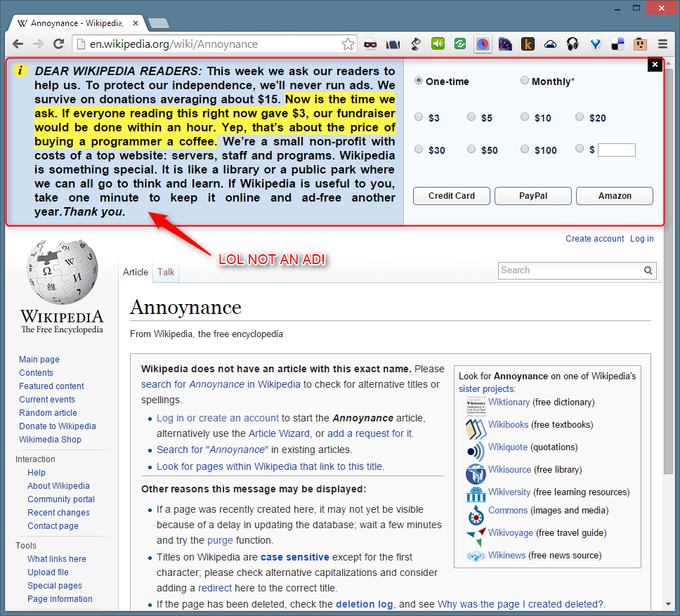Bookmark this page with the star icon
Image resolution: width=680 pixels, height=616 pixels.
point(348,44)
